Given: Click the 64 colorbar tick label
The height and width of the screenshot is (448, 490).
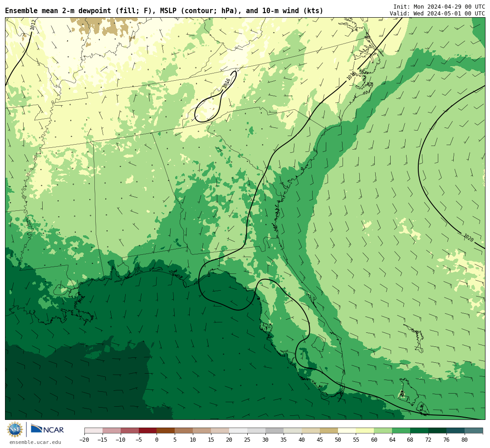Looking at the screenshot, I should 392,440.
